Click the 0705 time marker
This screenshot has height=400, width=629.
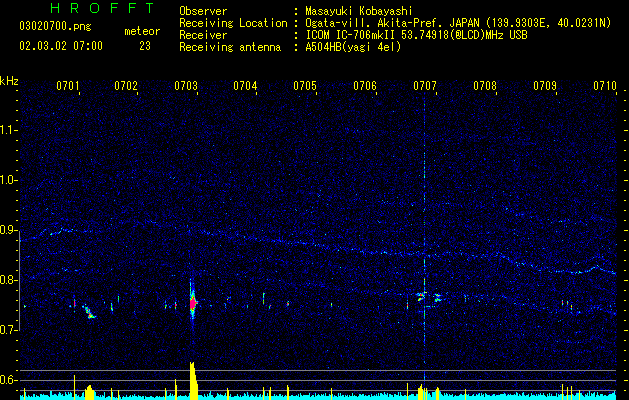305,85
